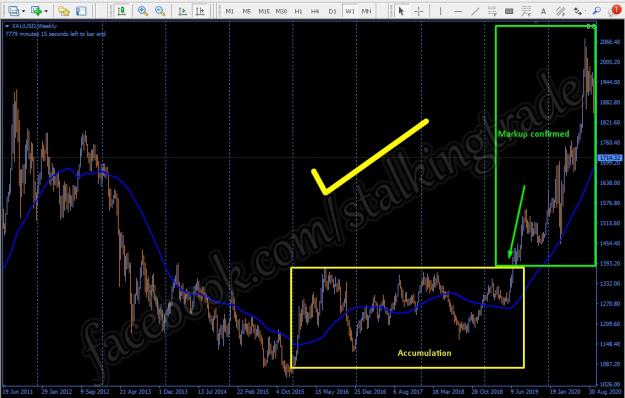
Task: Select the pitchfork channel lines tool
Action: 560,11
